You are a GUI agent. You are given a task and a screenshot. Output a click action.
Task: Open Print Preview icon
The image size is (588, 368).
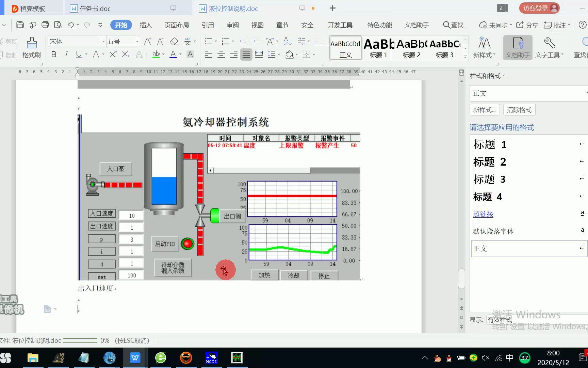pos(58,25)
